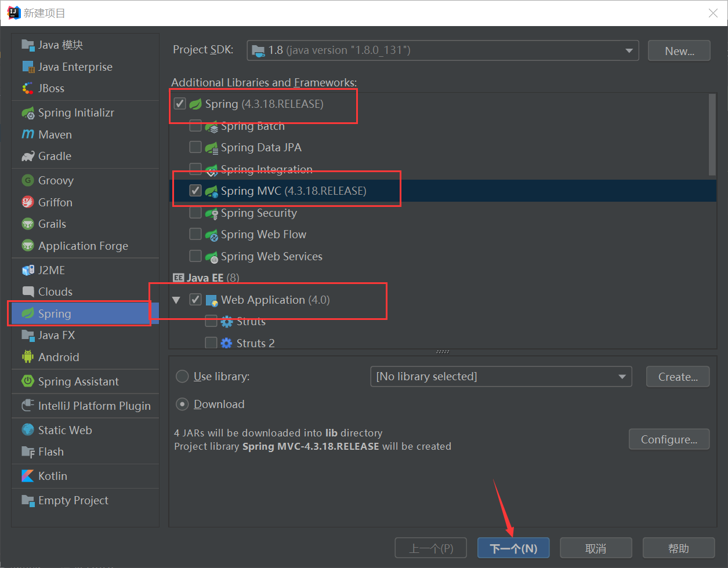Image resolution: width=728 pixels, height=568 pixels.
Task: Click the Spring Security leaf-key icon
Action: [x=212, y=213]
